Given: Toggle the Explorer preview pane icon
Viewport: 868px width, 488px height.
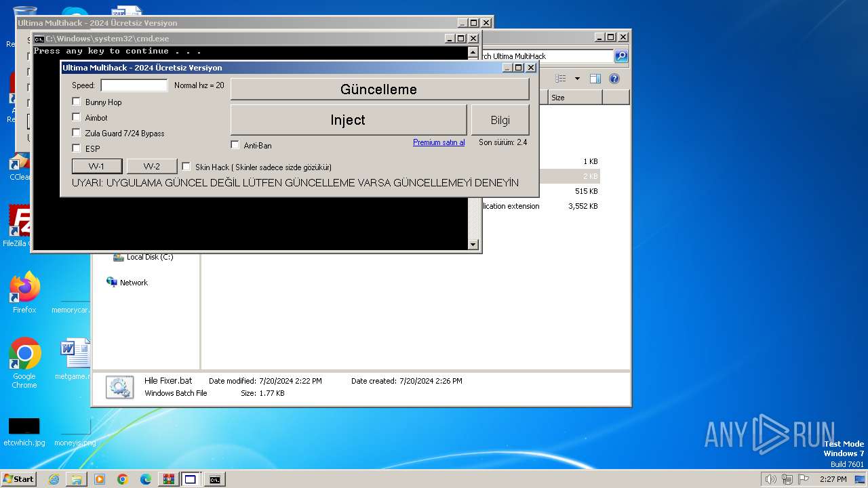Looking at the screenshot, I should tap(595, 79).
